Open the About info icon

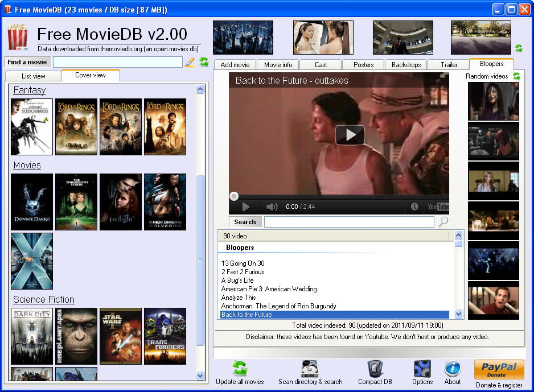(453, 369)
